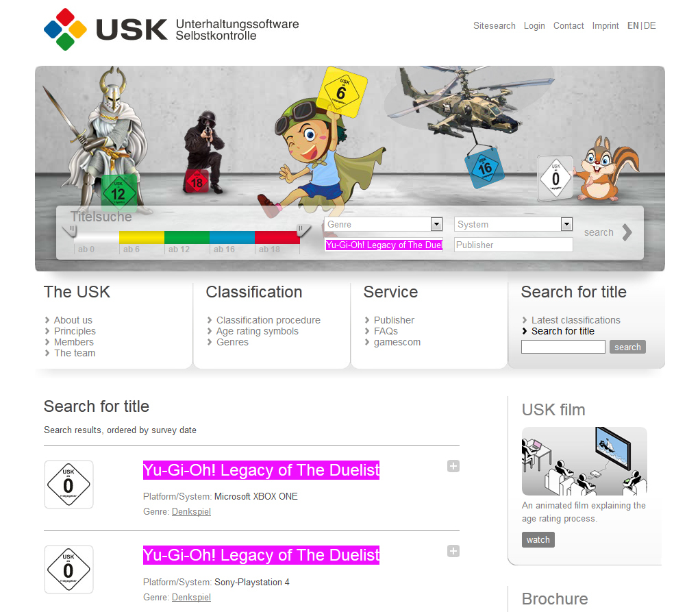Switch language to DE

650,26
